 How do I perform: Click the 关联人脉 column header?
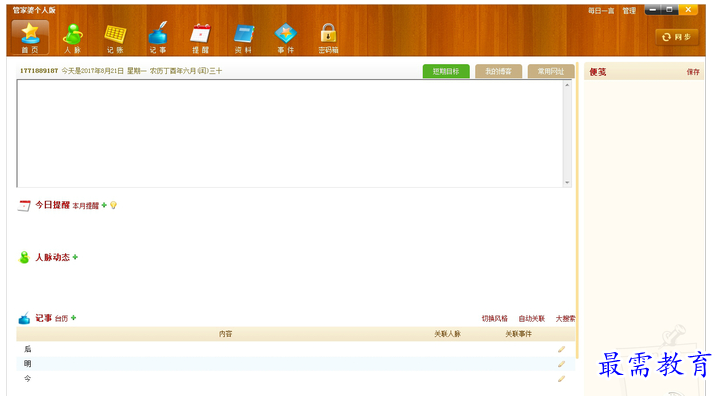click(x=447, y=334)
